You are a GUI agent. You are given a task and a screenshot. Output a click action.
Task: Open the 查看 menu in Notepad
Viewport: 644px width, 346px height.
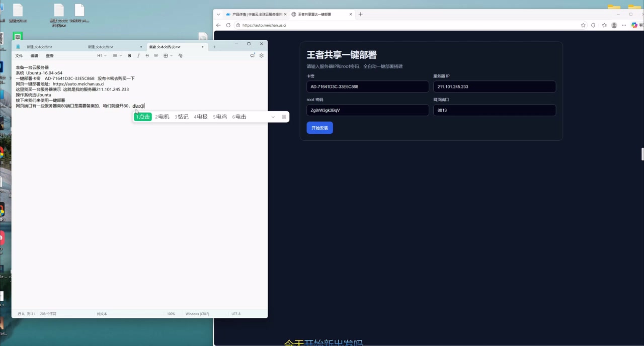coord(50,56)
